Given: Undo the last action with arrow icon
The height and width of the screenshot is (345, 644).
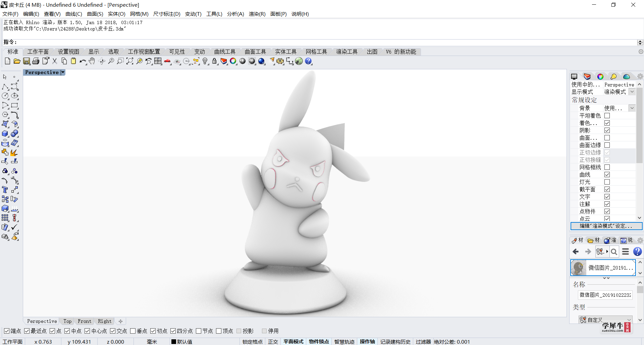Looking at the screenshot, I should (83, 61).
